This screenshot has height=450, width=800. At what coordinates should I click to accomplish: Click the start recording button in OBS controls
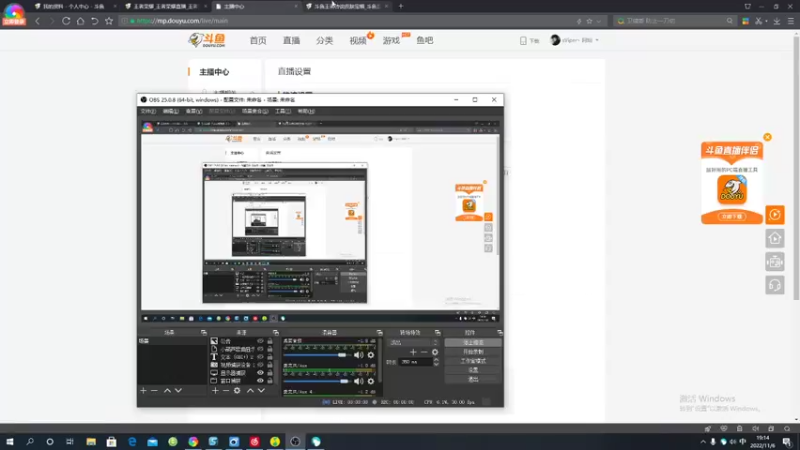tap(473, 352)
